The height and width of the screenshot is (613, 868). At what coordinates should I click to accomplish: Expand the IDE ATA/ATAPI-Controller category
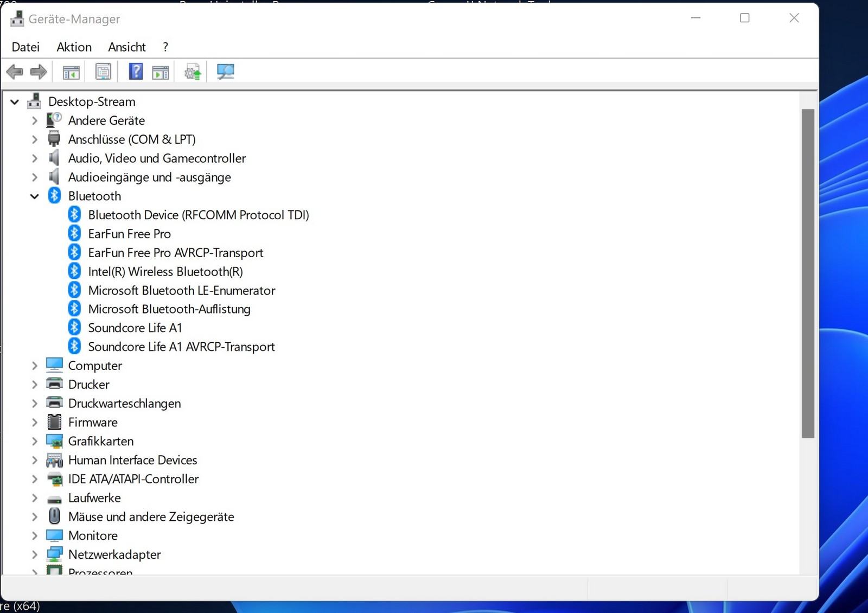(35, 479)
